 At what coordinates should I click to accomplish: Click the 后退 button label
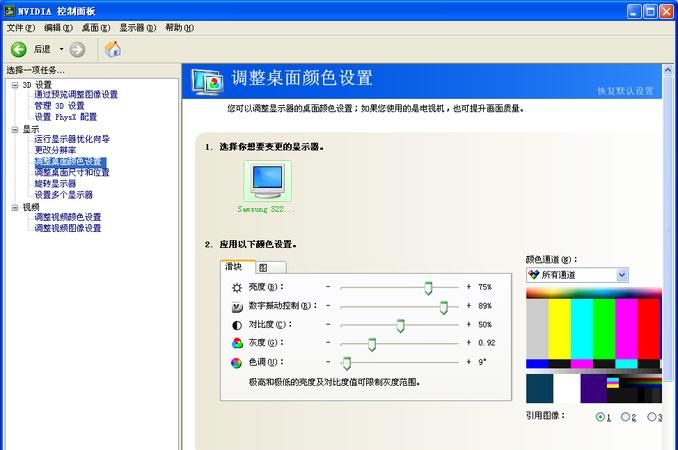pos(42,49)
